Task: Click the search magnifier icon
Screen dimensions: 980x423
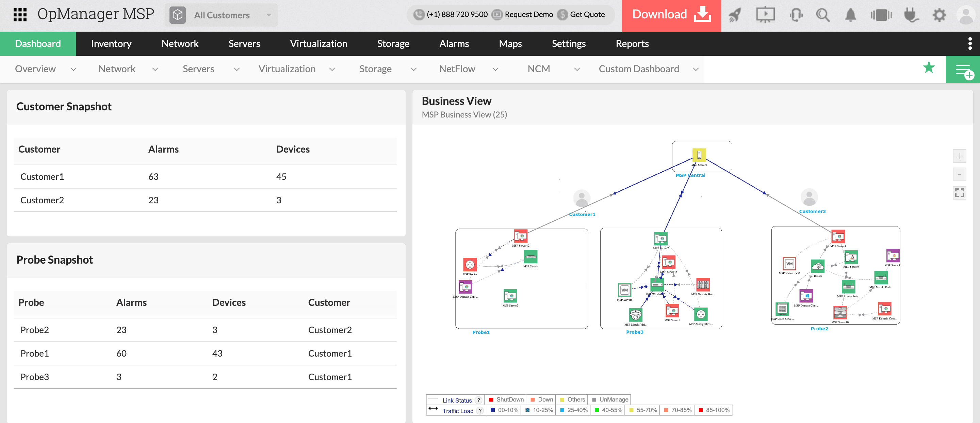Action: [823, 15]
